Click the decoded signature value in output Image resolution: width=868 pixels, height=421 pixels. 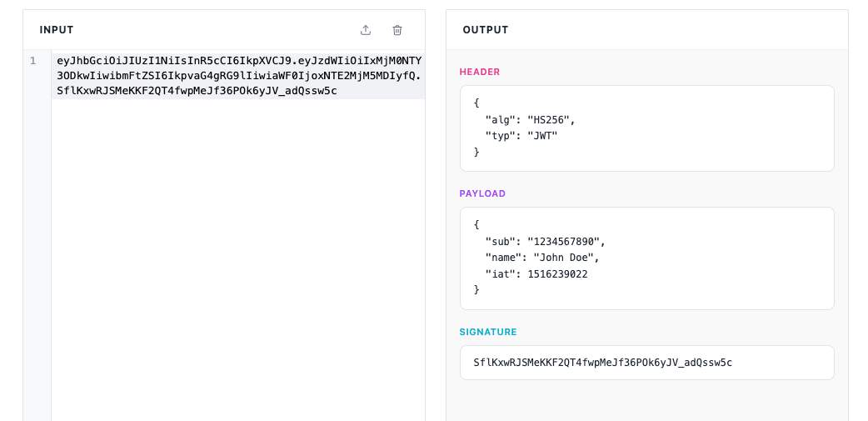click(x=602, y=363)
